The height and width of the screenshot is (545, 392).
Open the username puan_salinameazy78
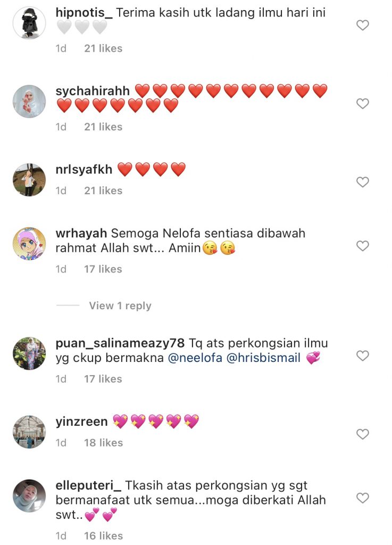click(120, 343)
